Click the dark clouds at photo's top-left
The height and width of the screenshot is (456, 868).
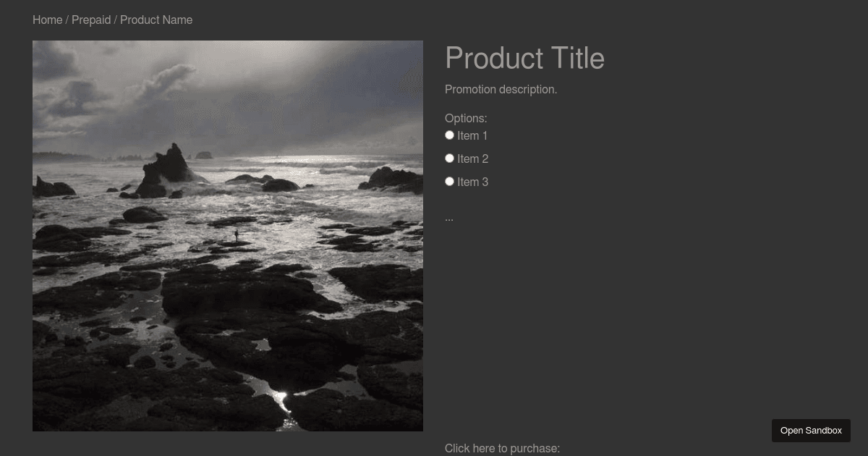point(58,62)
